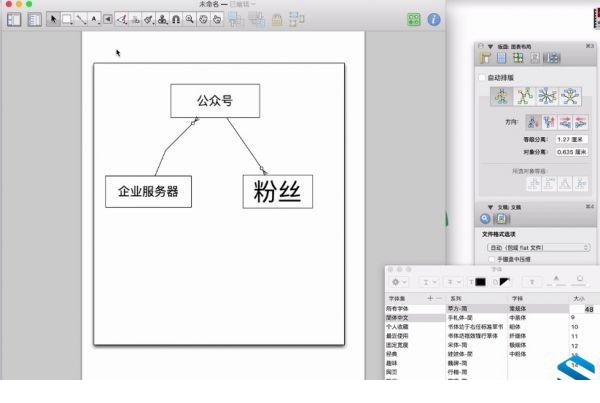Viewport: 600px width, 403px height.
Task: Choose the radial layout type button
Action: (570, 96)
